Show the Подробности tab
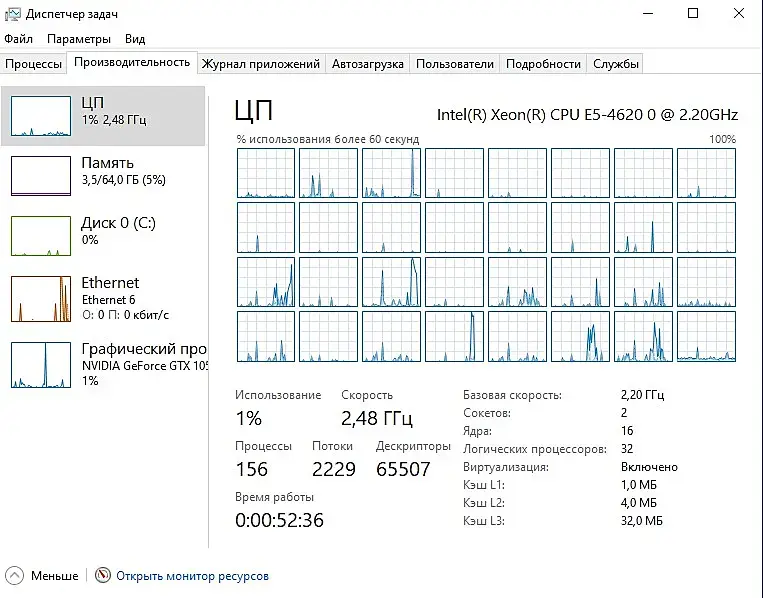The width and height of the screenshot is (763, 598). [543, 63]
